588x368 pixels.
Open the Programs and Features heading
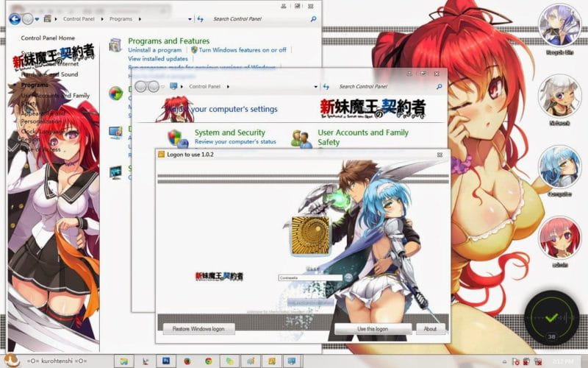click(x=169, y=41)
